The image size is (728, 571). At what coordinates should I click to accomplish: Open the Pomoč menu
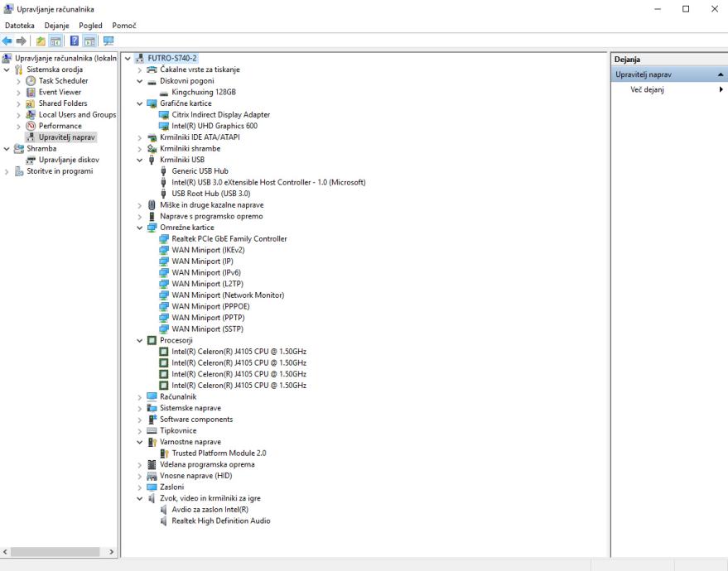pos(124,26)
